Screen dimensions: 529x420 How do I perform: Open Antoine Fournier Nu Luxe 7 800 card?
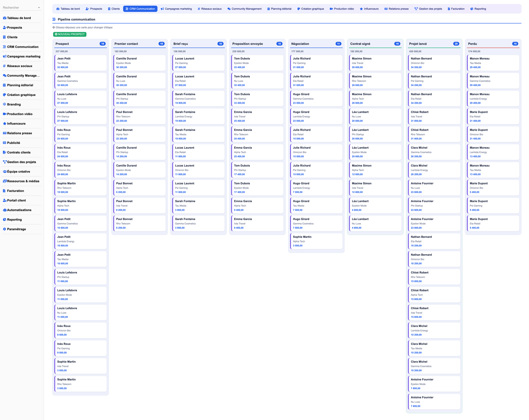point(434,401)
